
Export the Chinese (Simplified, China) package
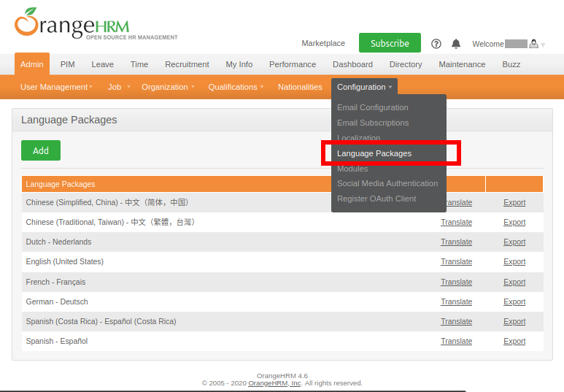click(x=514, y=202)
